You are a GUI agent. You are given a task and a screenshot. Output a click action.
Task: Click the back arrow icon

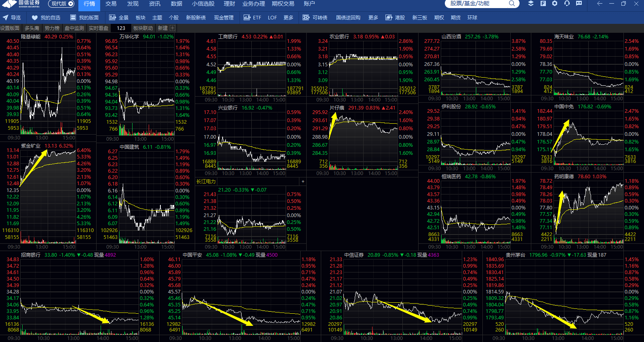[600, 4]
